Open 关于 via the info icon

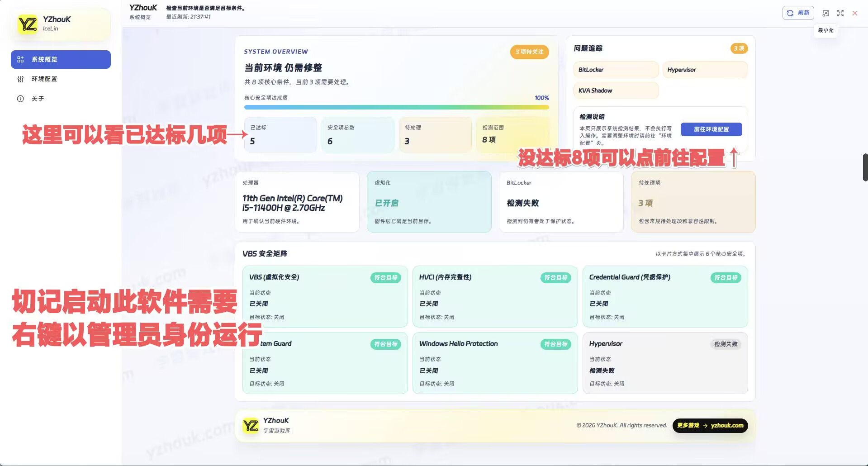click(20, 99)
